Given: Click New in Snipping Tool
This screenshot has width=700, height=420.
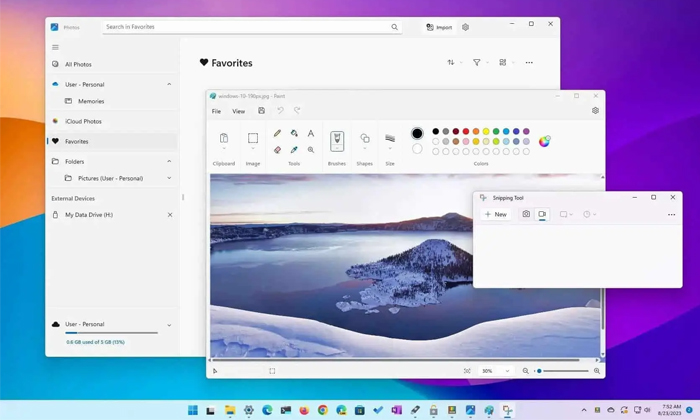Looking at the screenshot, I should point(496,214).
